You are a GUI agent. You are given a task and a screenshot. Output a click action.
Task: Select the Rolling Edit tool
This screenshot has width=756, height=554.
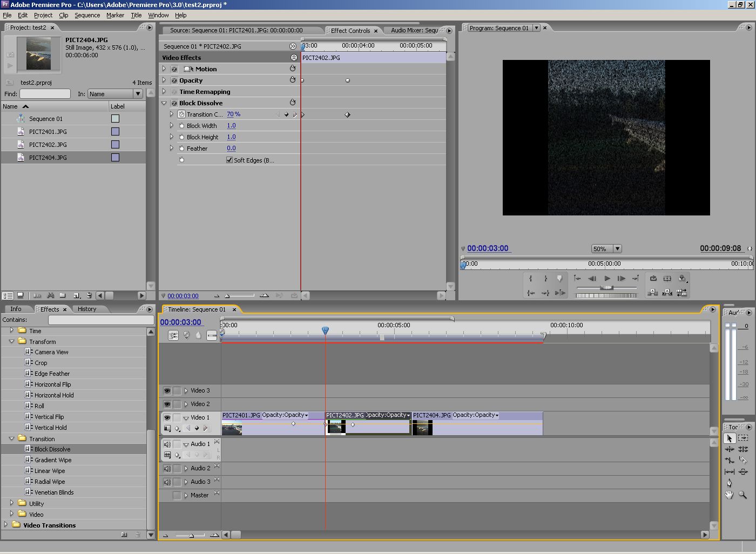click(743, 449)
